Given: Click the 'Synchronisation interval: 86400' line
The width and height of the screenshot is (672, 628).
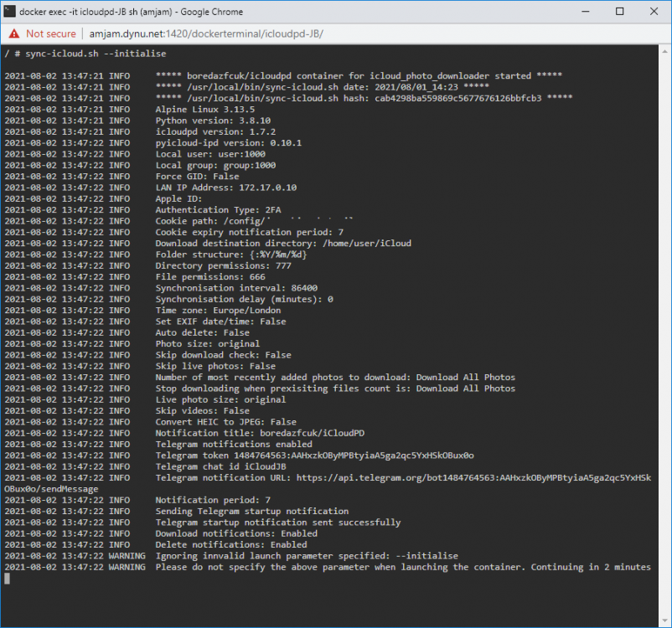Looking at the screenshot, I should point(236,287).
